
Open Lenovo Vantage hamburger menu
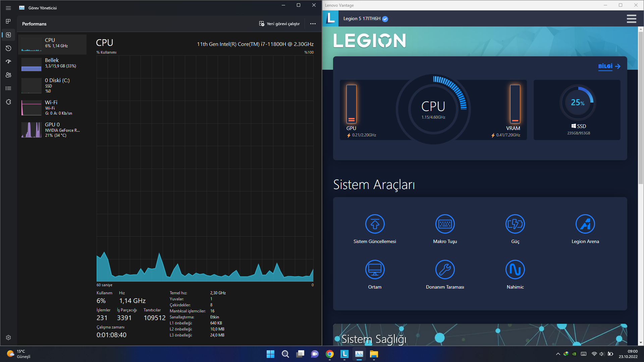tap(631, 19)
